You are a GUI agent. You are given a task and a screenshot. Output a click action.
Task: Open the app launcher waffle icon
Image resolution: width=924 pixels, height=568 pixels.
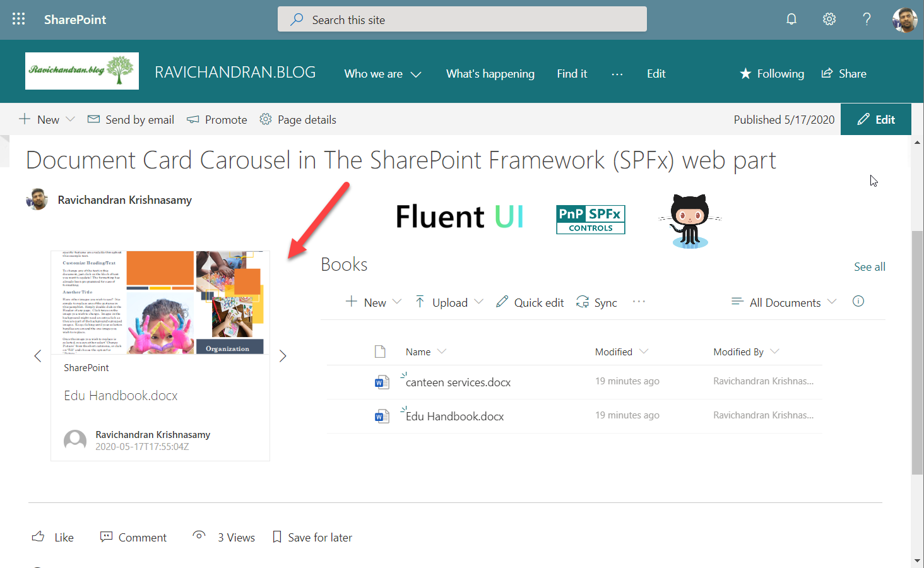(19, 19)
